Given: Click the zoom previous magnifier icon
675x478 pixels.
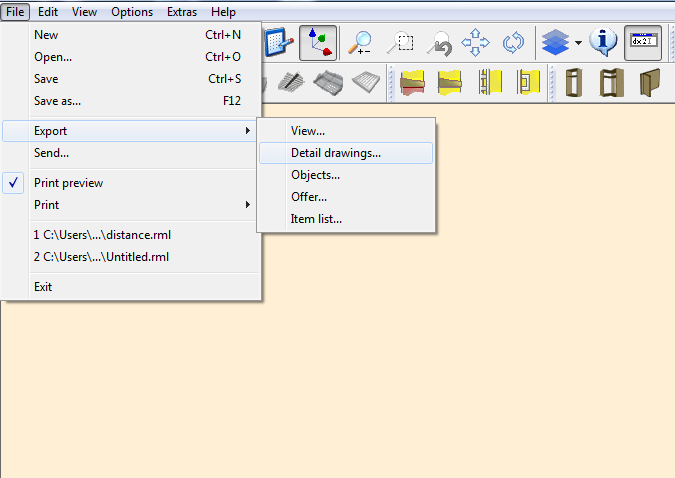Looking at the screenshot, I should [x=438, y=43].
